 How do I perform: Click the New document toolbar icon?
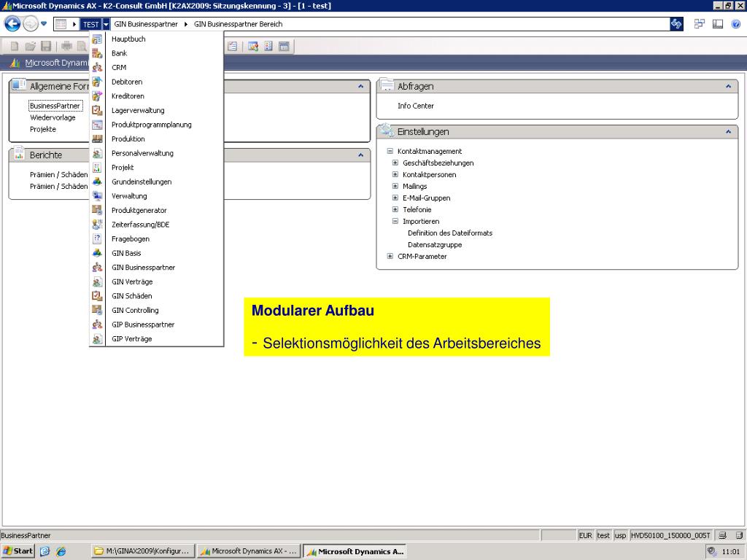click(x=15, y=46)
